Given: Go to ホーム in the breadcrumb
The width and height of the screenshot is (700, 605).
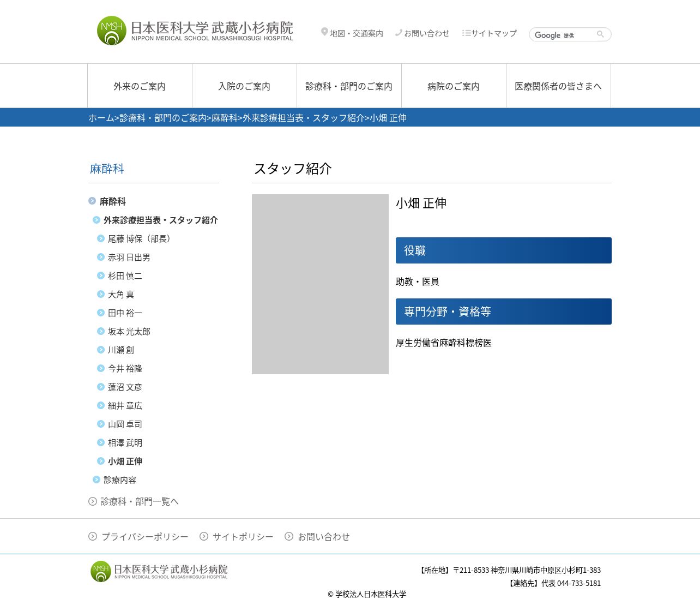Looking at the screenshot, I should (101, 118).
